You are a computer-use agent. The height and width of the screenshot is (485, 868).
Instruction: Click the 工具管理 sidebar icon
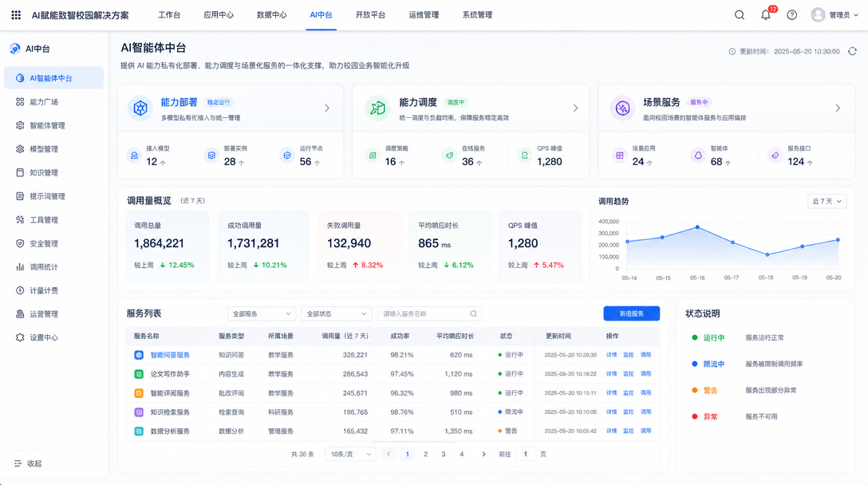pos(20,220)
